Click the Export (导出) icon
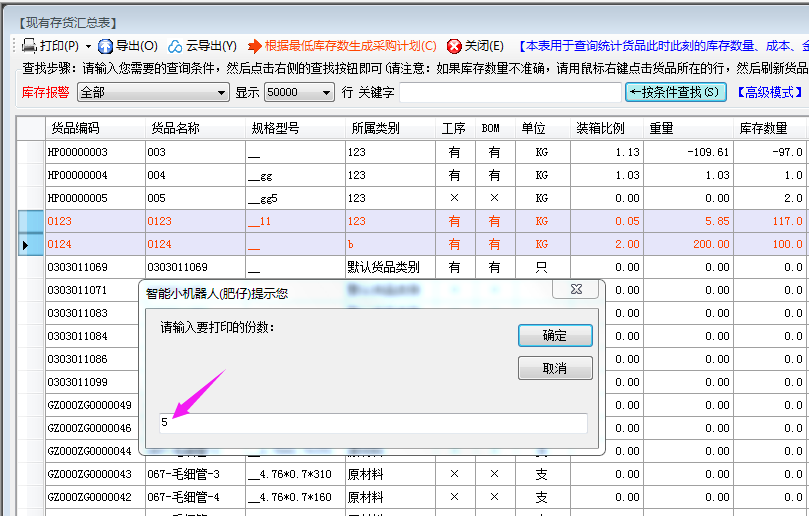This screenshot has width=809, height=516. (x=105, y=46)
